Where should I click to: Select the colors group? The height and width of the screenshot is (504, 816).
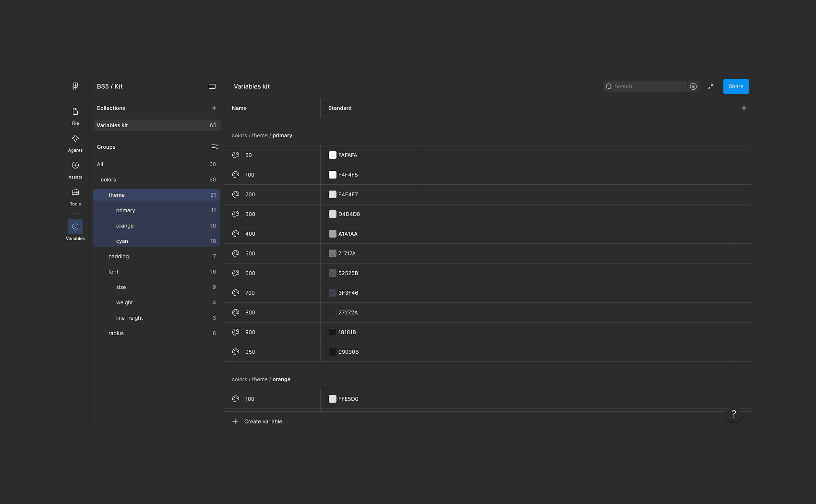pyautogui.click(x=156, y=180)
